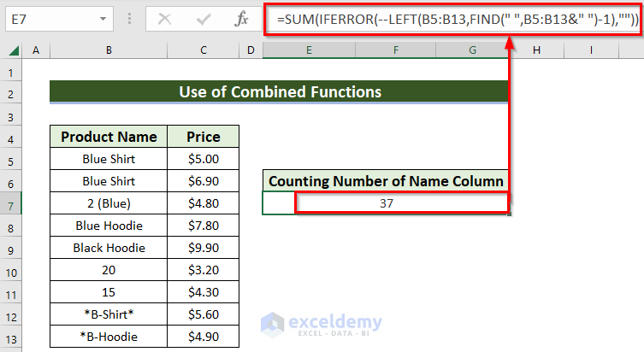
Task: Click the Select All corner triangle
Action: tap(14, 50)
